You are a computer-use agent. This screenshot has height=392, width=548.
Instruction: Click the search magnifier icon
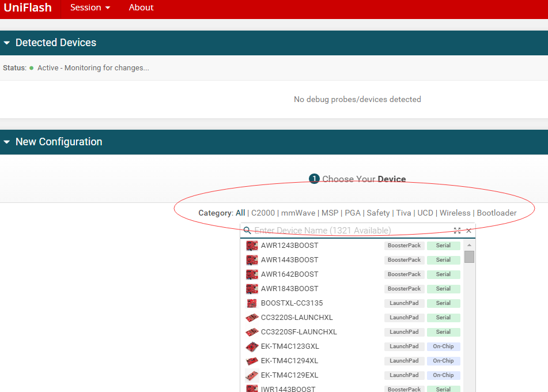pyautogui.click(x=247, y=231)
